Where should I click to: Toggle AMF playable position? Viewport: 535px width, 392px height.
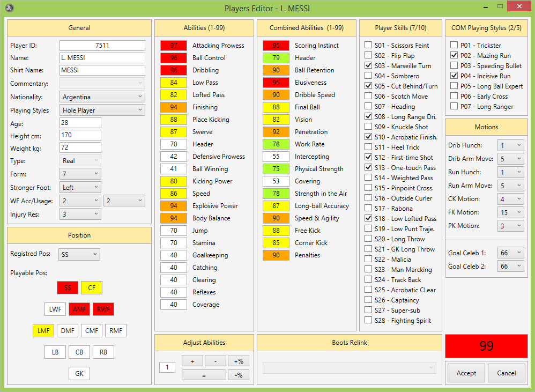coord(79,309)
